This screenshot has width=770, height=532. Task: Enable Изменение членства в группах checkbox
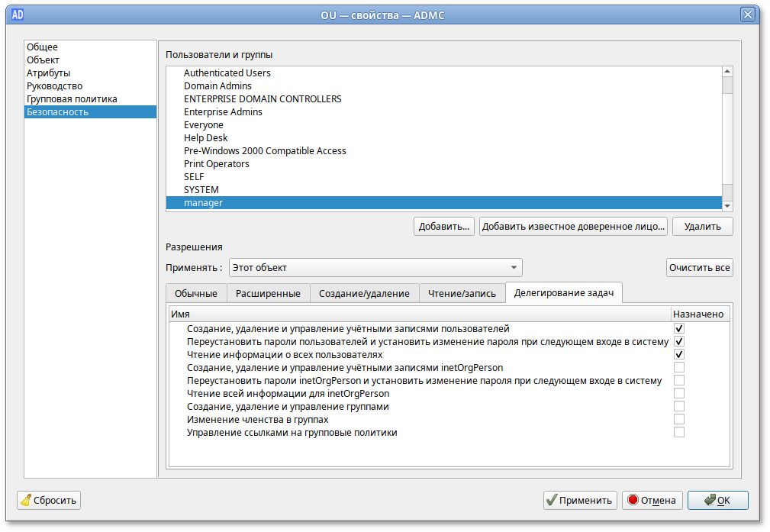(678, 420)
